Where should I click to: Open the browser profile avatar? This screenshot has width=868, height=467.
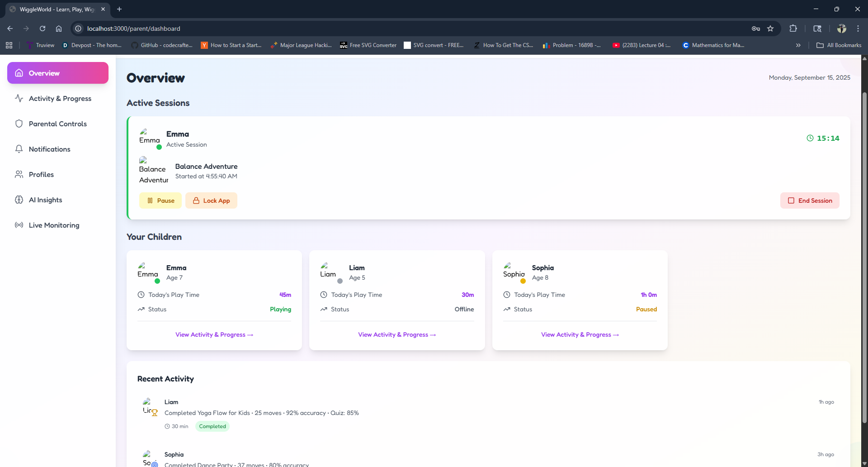pos(842,29)
